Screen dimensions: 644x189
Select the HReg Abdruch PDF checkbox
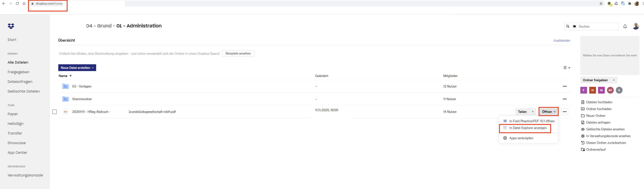point(55,112)
